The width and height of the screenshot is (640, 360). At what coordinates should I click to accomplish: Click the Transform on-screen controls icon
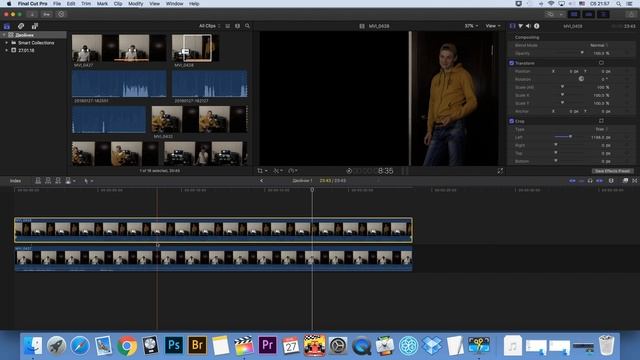click(x=601, y=63)
